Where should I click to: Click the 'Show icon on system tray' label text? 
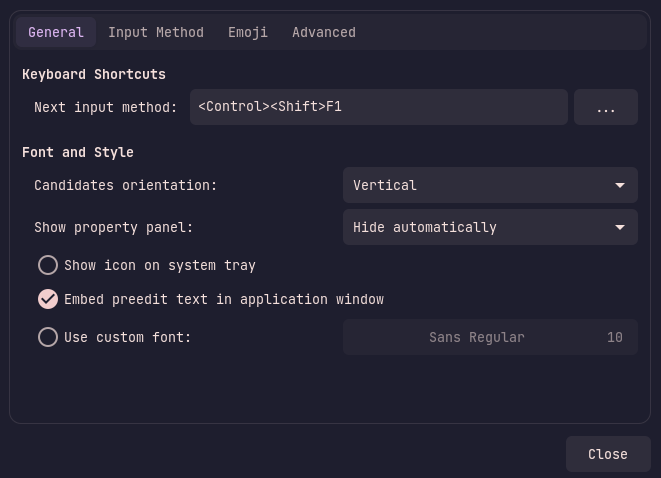tap(160, 265)
